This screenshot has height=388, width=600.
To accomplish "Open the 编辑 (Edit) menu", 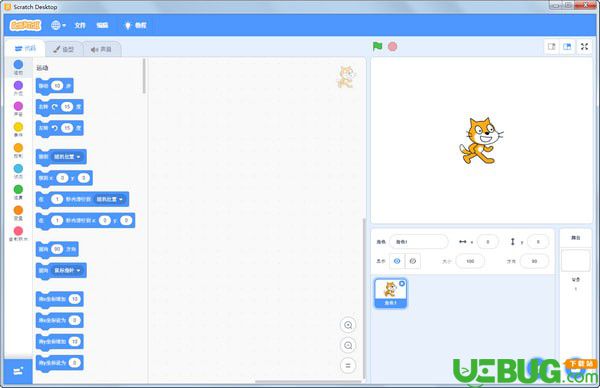I will [102, 25].
